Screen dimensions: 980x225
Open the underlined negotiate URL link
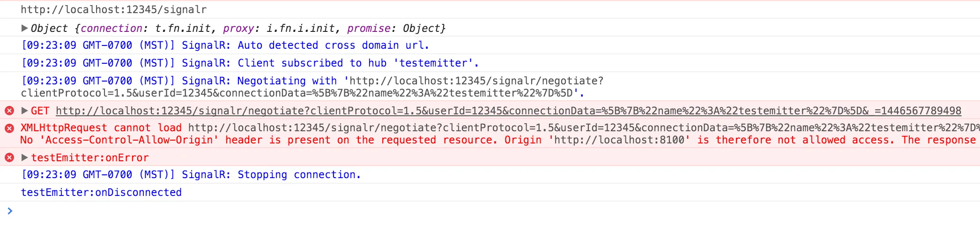[508, 111]
